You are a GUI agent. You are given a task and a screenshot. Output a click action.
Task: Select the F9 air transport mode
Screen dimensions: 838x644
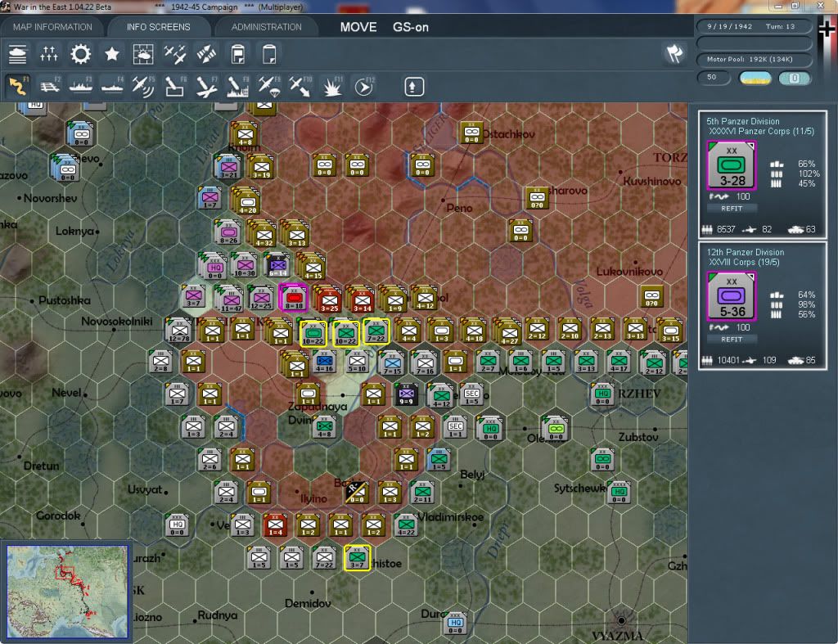click(x=268, y=86)
